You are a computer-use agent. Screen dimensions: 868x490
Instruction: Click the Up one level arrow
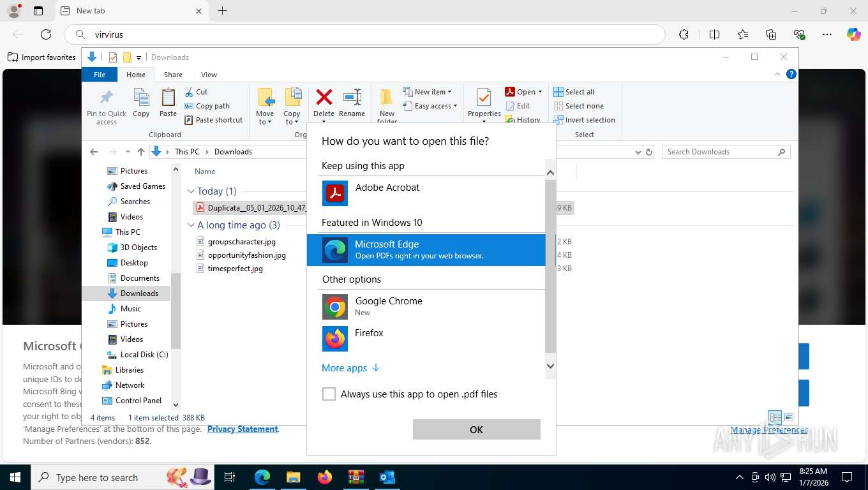click(x=141, y=152)
